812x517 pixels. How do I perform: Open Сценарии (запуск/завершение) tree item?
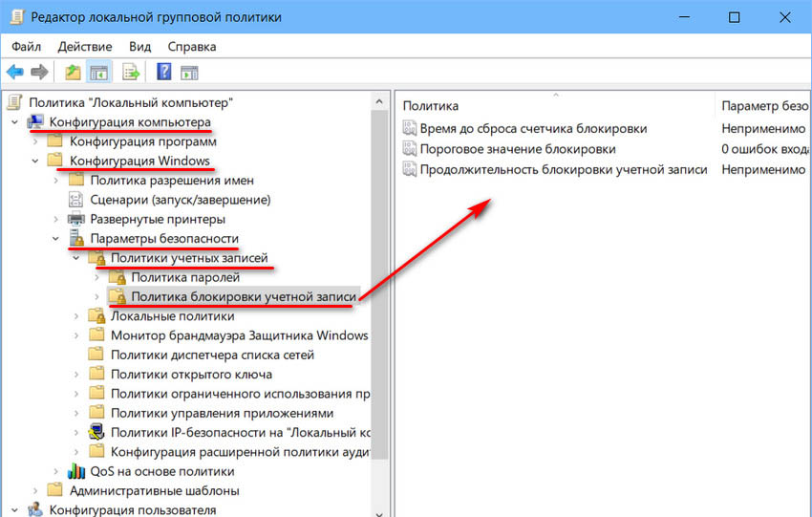(x=180, y=200)
